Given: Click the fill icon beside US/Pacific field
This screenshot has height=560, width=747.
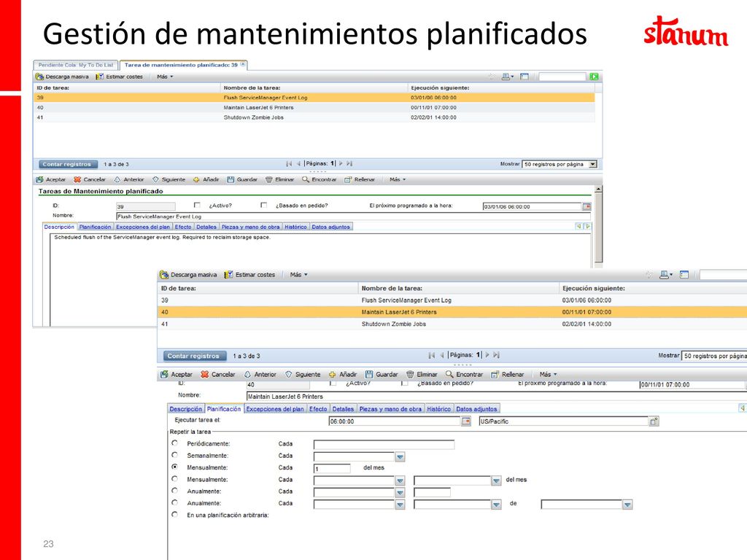Looking at the screenshot, I should (x=654, y=421).
